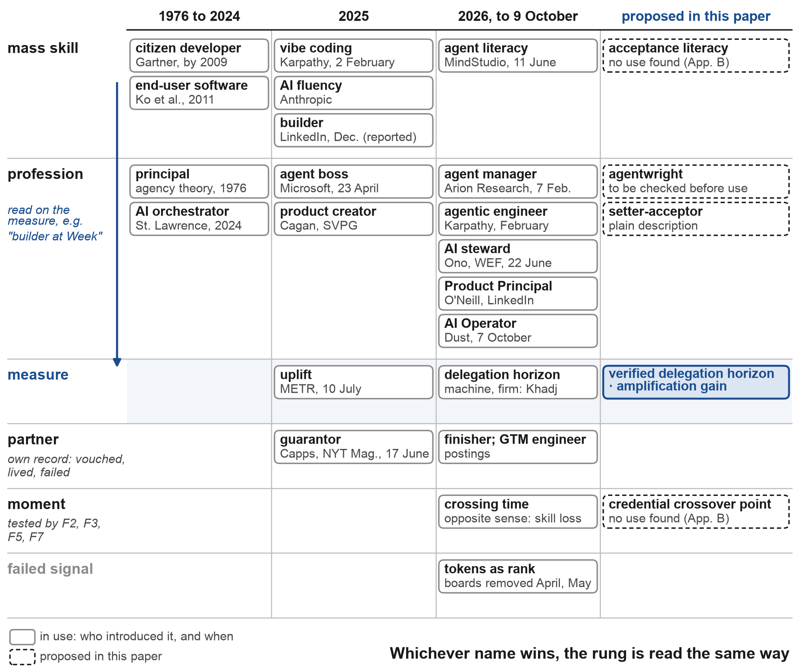Click the highlighted 'verified delegation horizon' box

pyautogui.click(x=696, y=382)
